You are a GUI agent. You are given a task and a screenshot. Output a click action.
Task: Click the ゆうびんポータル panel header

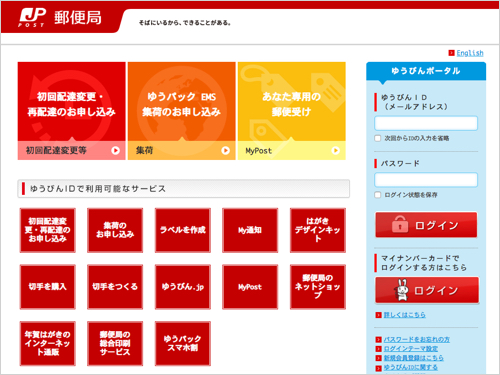pos(426,71)
